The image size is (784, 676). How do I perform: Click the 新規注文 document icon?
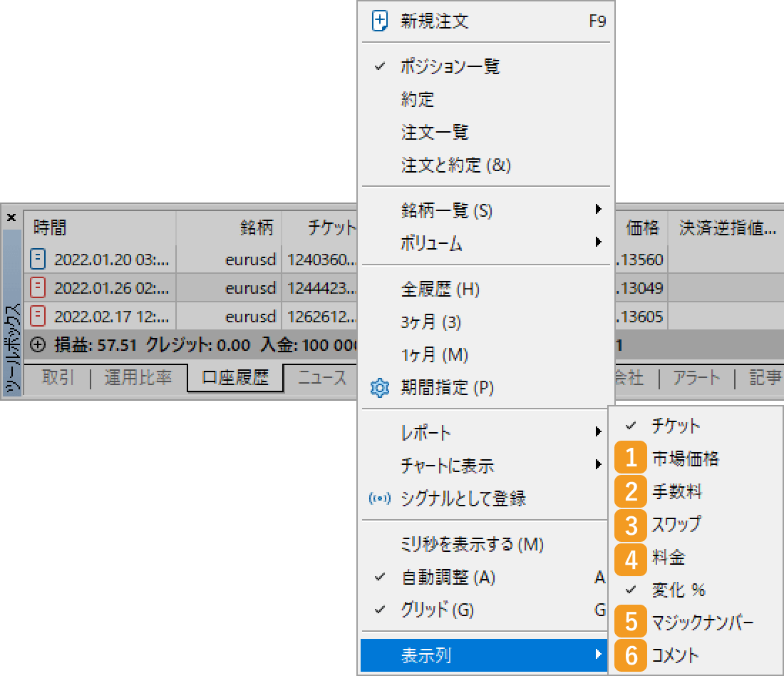[379, 21]
